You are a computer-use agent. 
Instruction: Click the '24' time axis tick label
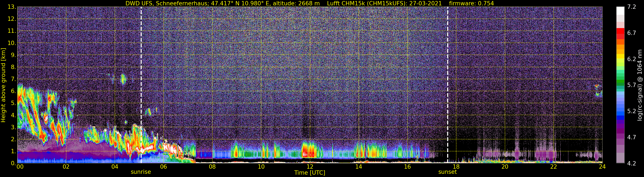(602, 167)
